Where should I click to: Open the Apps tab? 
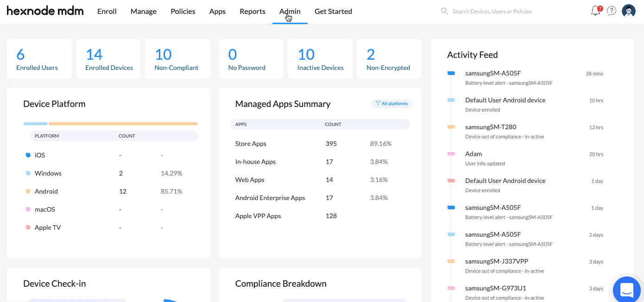[217, 12]
